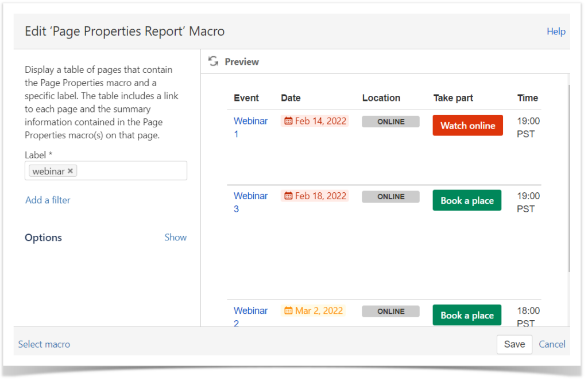Image resolution: width=588 pixels, height=381 pixels.
Task: Show the Options section
Action: click(175, 237)
